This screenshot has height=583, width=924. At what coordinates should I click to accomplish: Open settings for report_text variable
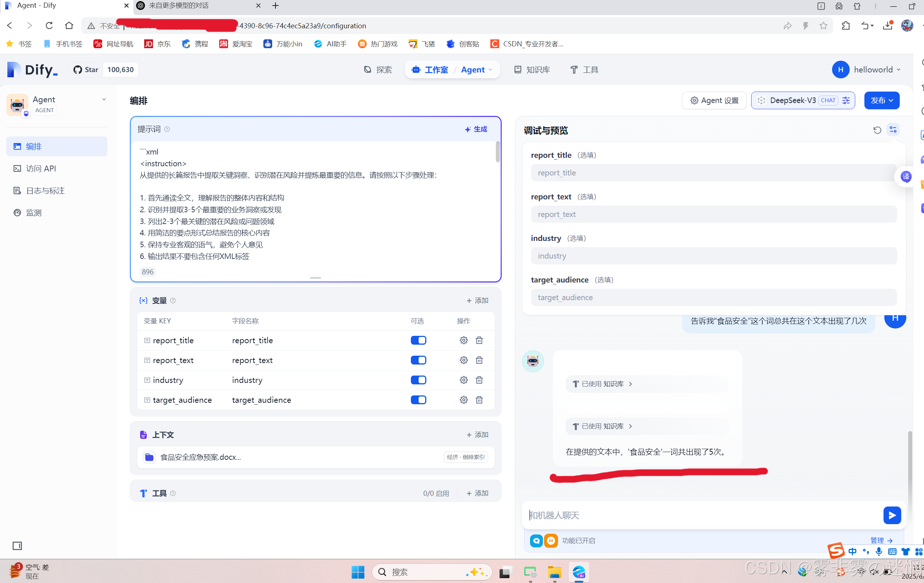463,360
